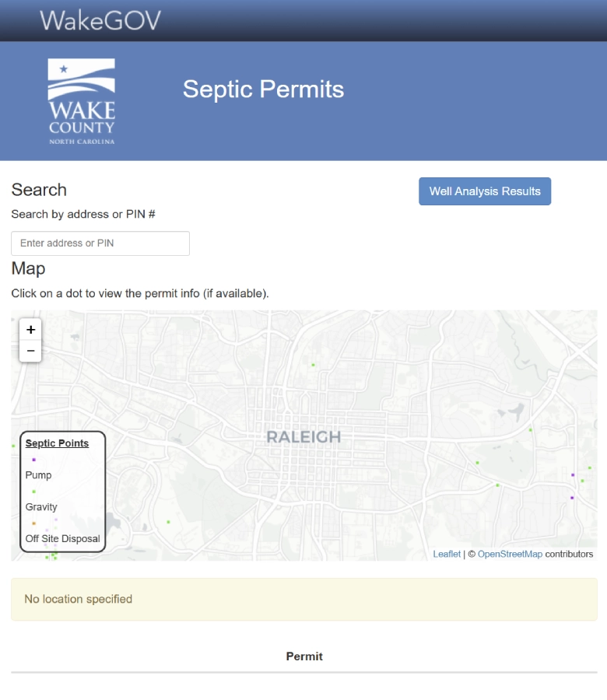607x700 pixels.
Task: Zoom out using the map minus control
Action: coord(29,352)
